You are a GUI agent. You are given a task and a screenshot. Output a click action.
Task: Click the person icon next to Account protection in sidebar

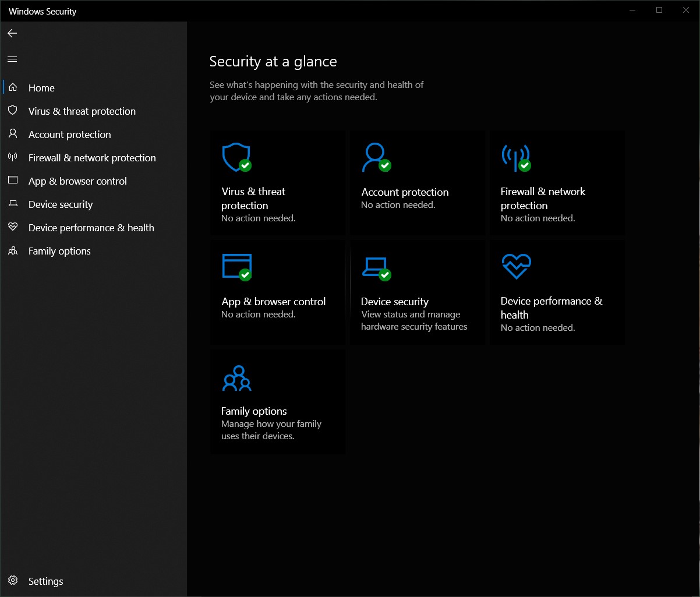coord(13,134)
